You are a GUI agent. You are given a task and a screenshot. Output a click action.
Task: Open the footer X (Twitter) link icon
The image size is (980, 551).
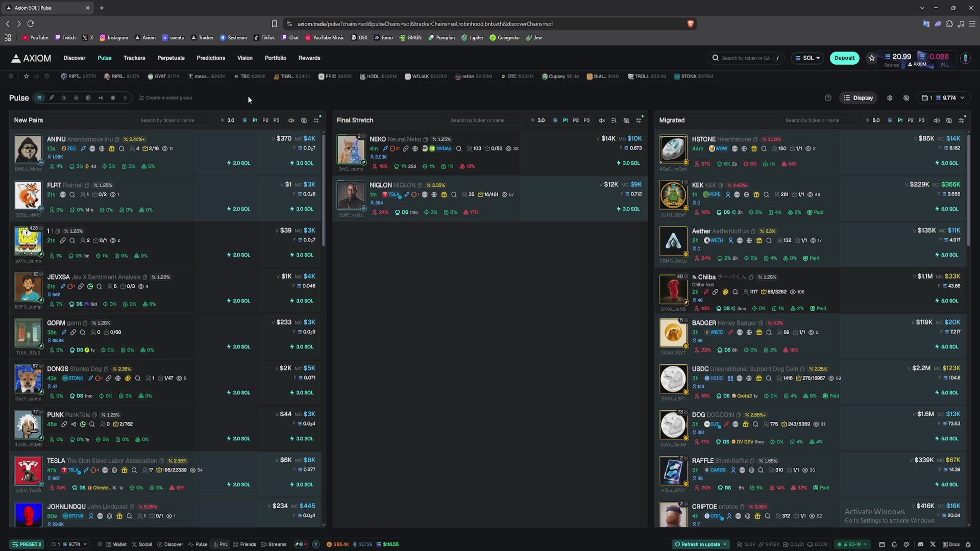[x=933, y=544]
